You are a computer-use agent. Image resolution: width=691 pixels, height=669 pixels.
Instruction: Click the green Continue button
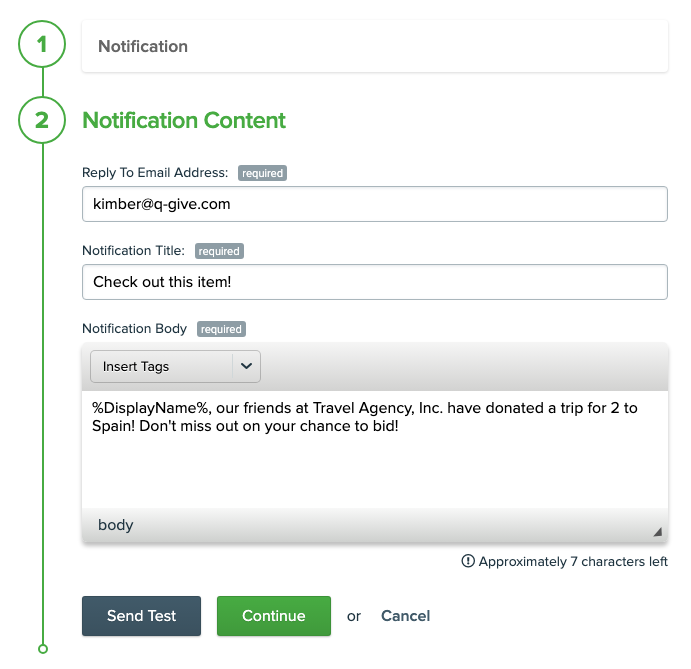coord(273,616)
